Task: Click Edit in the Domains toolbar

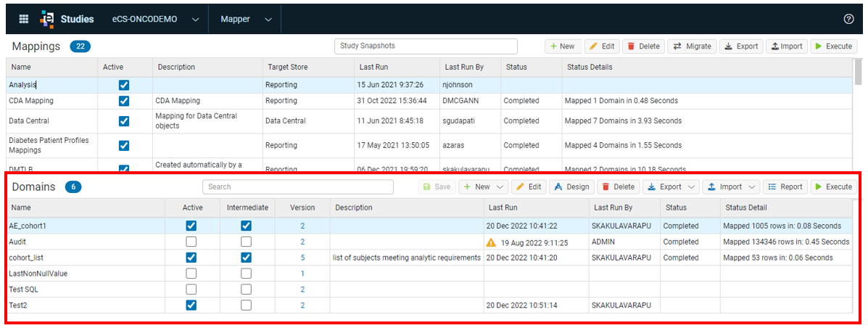Action: click(x=529, y=186)
